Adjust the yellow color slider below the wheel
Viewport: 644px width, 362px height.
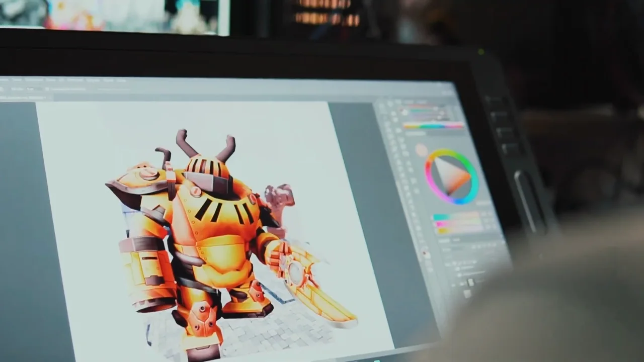[x=459, y=230]
